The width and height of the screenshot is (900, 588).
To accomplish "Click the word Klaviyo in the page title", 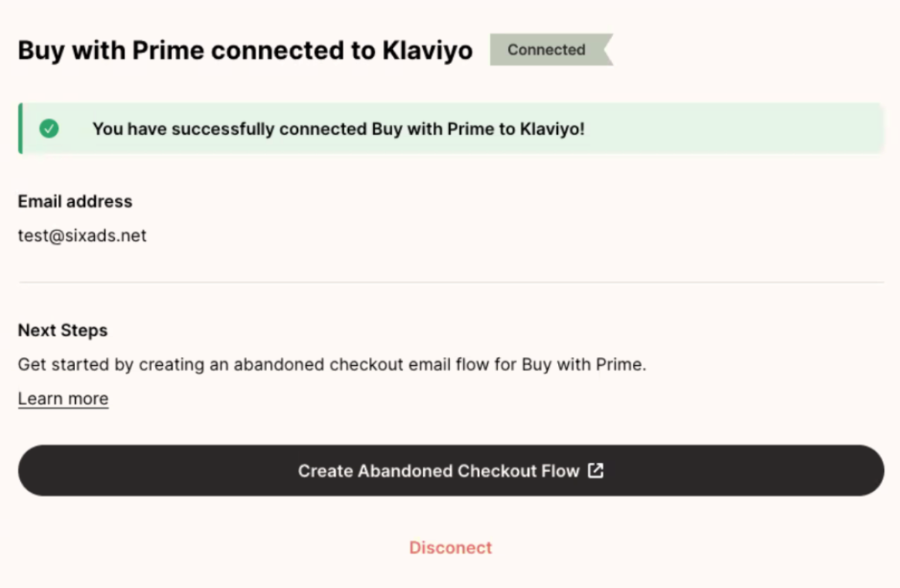I will coord(428,51).
